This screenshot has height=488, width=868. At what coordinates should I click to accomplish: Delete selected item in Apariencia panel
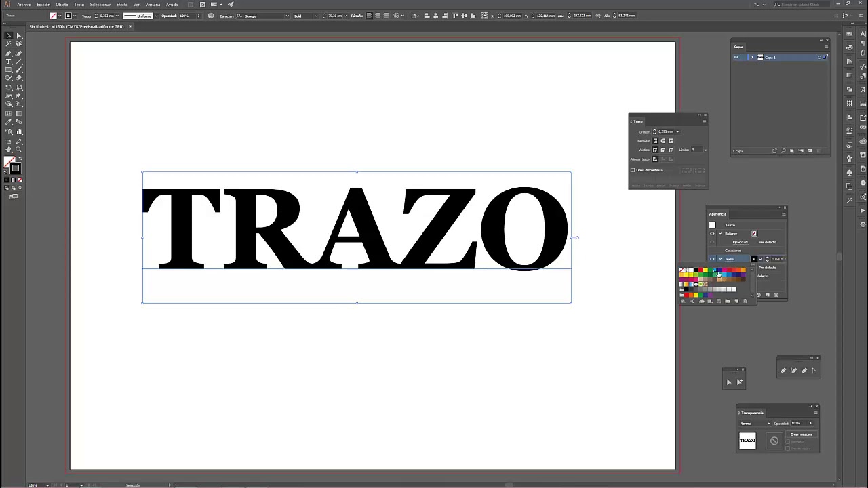[776, 295]
